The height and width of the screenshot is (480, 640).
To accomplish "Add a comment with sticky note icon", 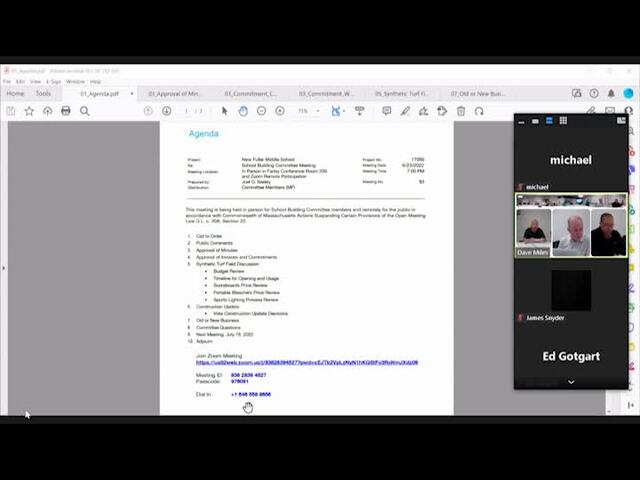I will click(387, 111).
